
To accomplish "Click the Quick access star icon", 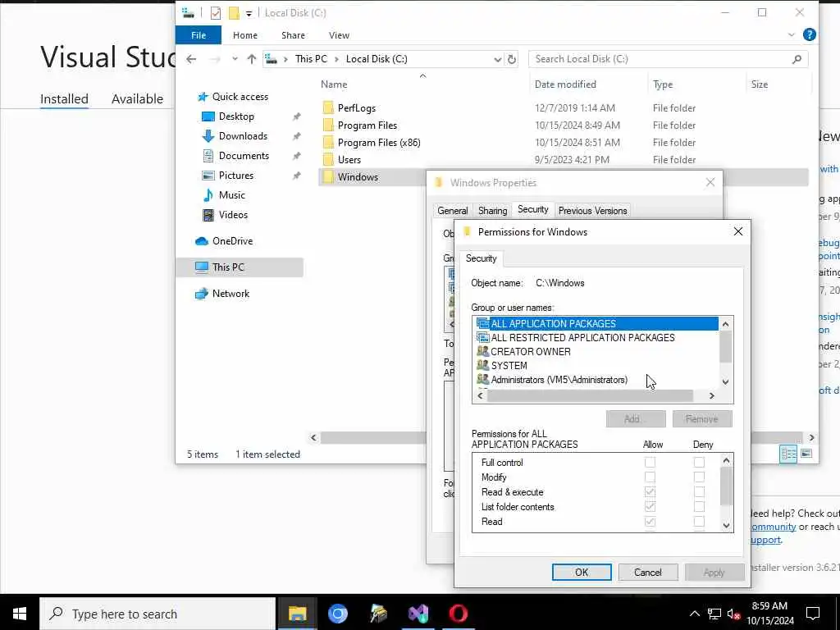I will [x=202, y=97].
